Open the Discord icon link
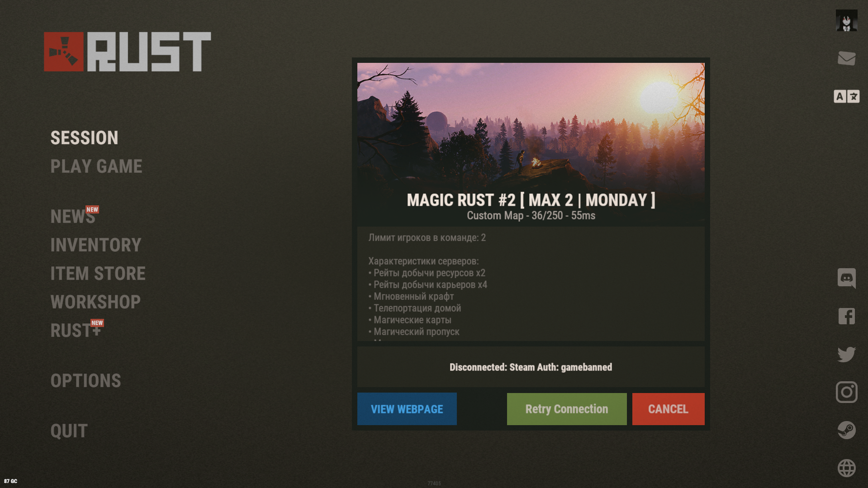Screen dimensions: 868x488 click(x=846, y=278)
